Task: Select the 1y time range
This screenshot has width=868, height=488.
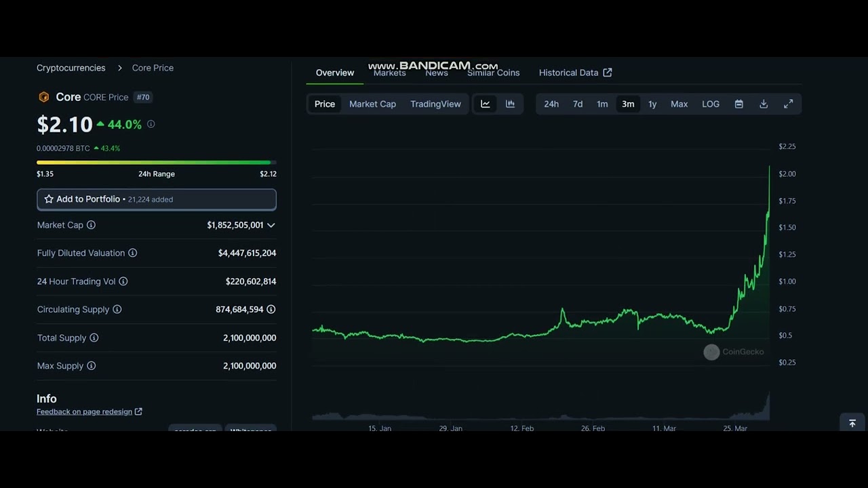Action: [652, 104]
